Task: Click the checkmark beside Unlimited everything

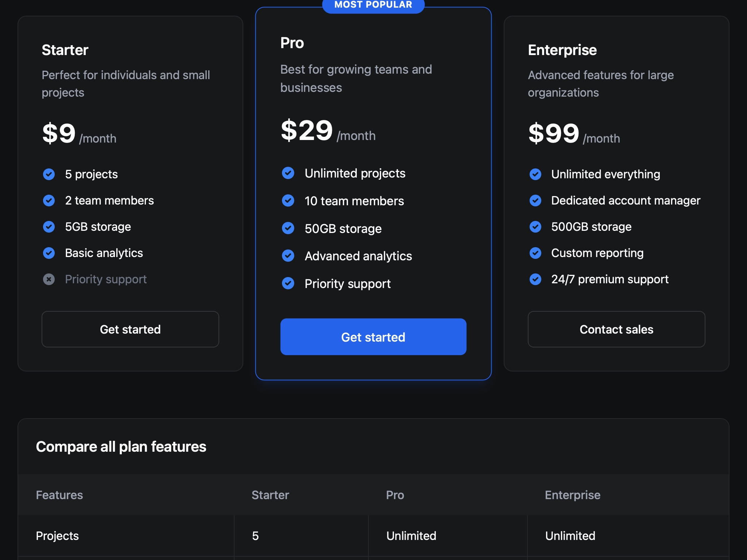Action: [x=535, y=174]
